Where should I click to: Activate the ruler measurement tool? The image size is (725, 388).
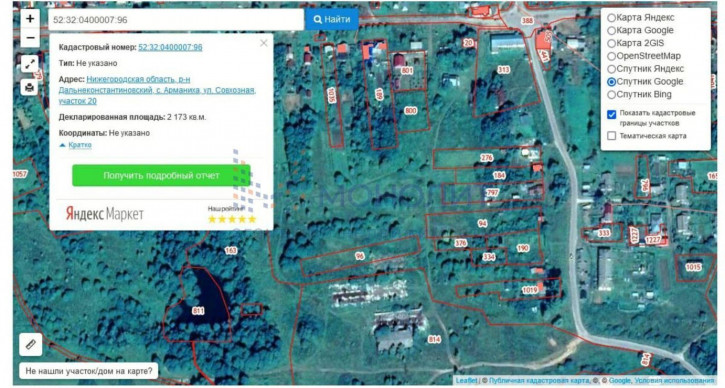(31, 345)
